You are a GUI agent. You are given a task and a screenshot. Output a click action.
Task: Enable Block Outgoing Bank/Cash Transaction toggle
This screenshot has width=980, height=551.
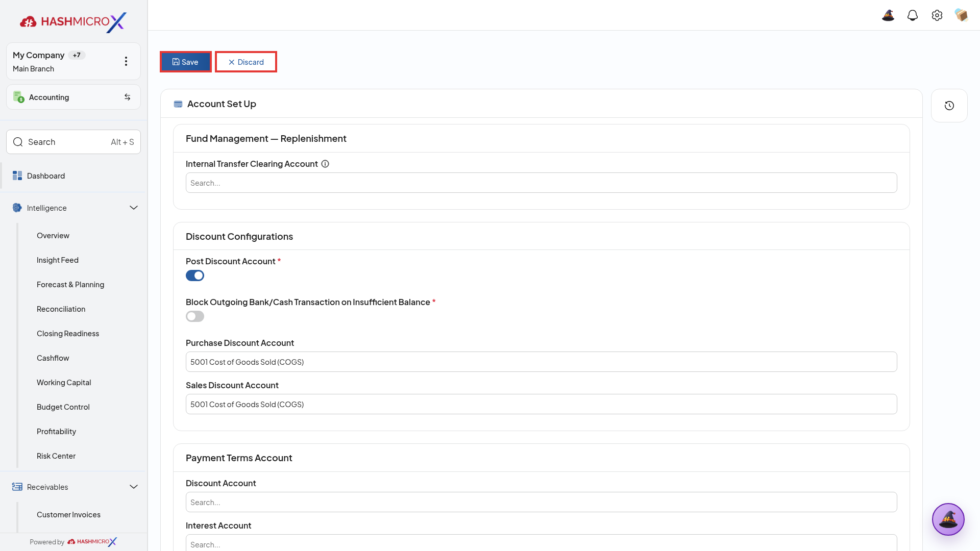click(195, 316)
